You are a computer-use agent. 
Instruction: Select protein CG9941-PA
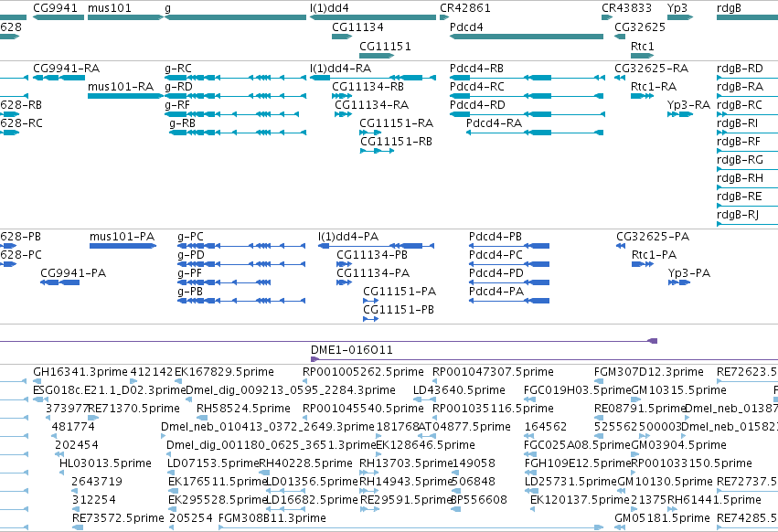coord(59,282)
